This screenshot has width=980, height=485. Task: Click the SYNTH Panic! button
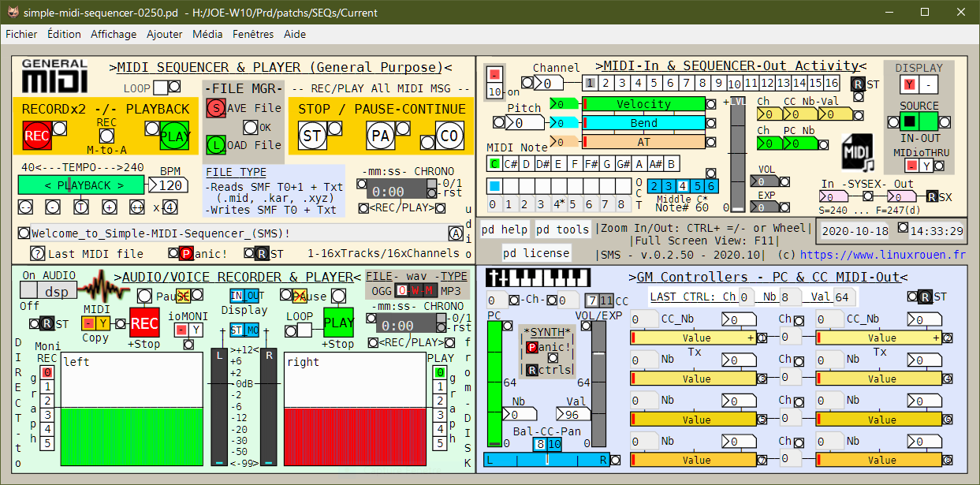[x=533, y=348]
